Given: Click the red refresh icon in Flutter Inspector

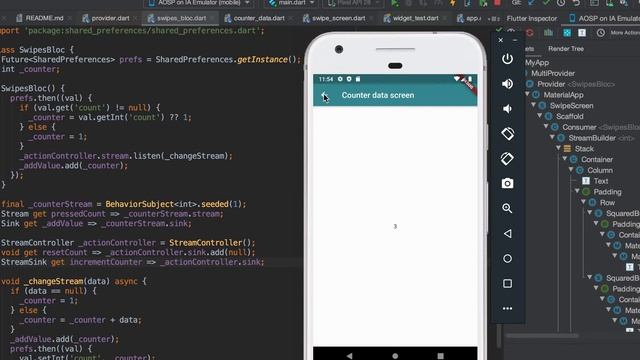Looking at the screenshot, I should tap(530, 33).
